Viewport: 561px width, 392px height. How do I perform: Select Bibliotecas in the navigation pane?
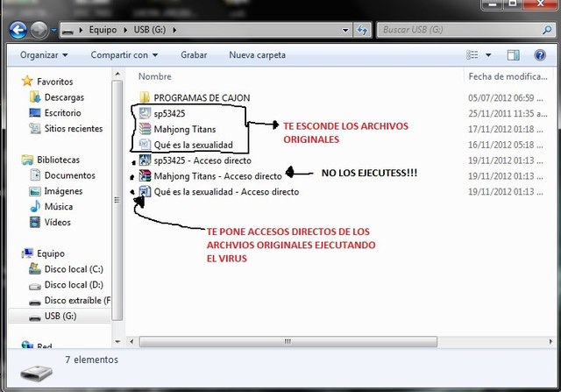(58, 160)
